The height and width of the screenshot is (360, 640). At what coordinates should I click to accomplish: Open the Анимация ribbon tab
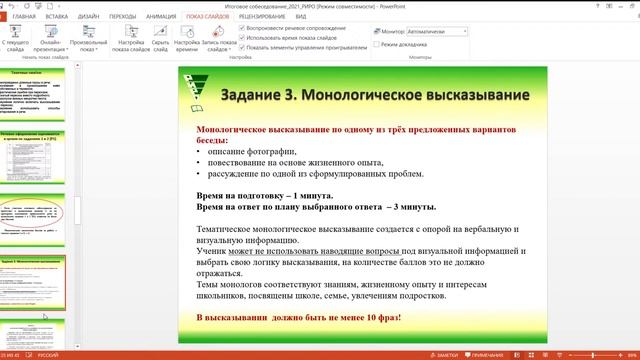pos(161,17)
